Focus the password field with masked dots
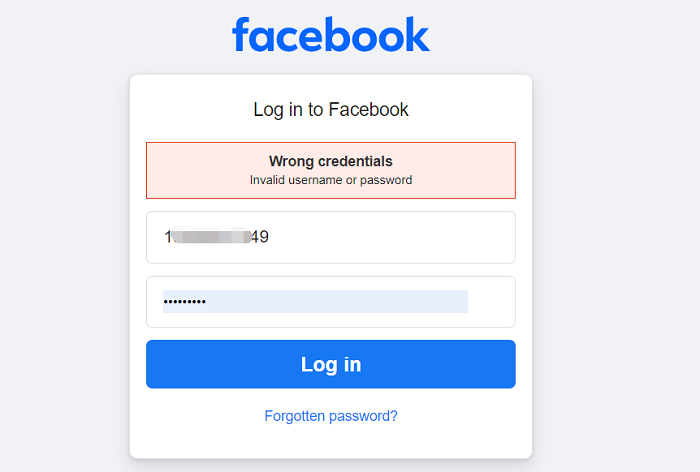The width and height of the screenshot is (700, 472). 331,302
